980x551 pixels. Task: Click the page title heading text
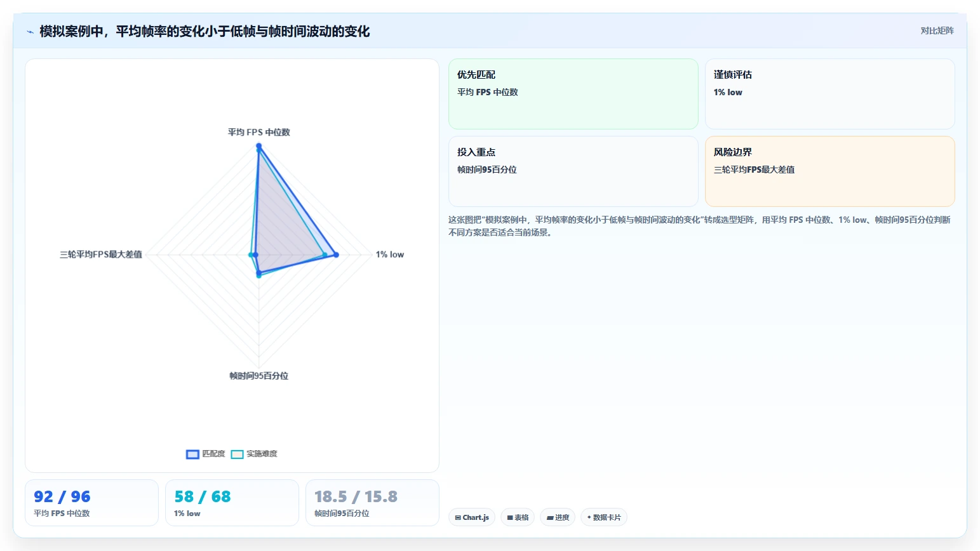tap(205, 31)
